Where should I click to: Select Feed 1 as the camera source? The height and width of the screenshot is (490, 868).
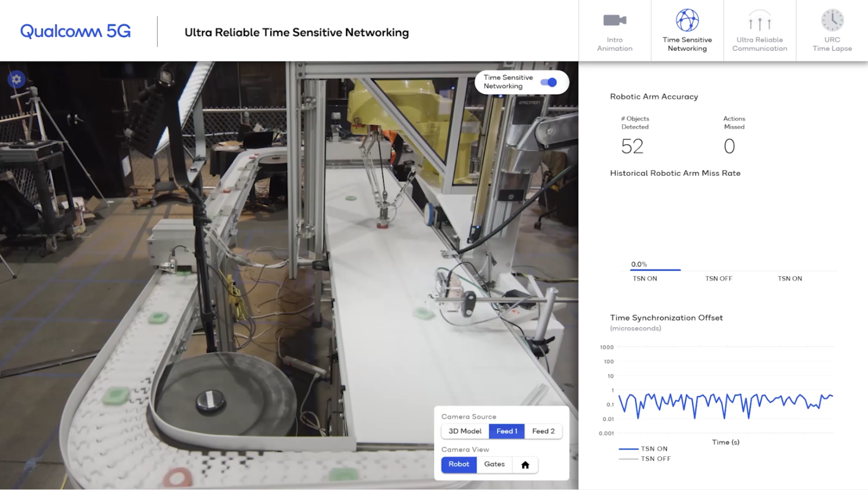click(506, 431)
